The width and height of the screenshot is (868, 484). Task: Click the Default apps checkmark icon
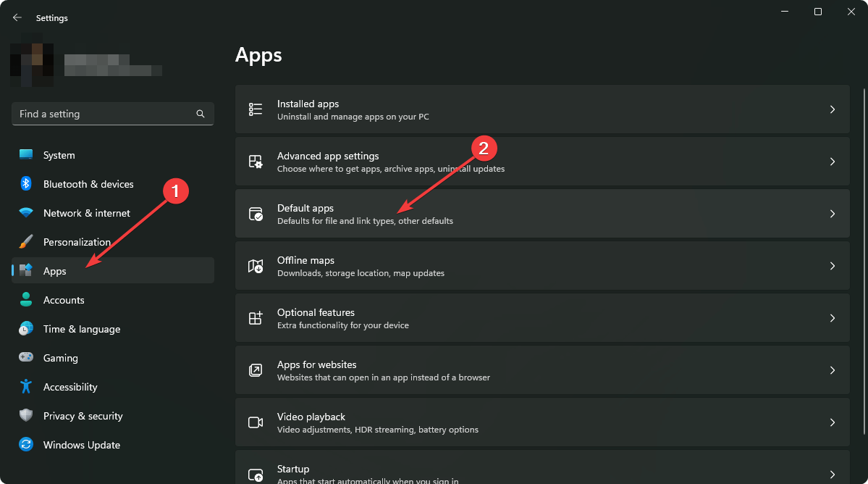(256, 214)
